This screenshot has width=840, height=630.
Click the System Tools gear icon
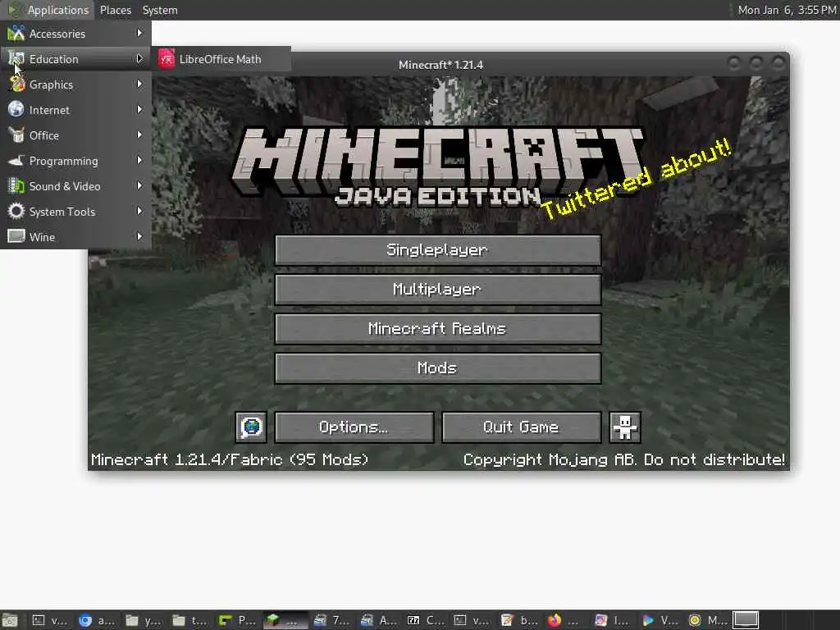[16, 211]
